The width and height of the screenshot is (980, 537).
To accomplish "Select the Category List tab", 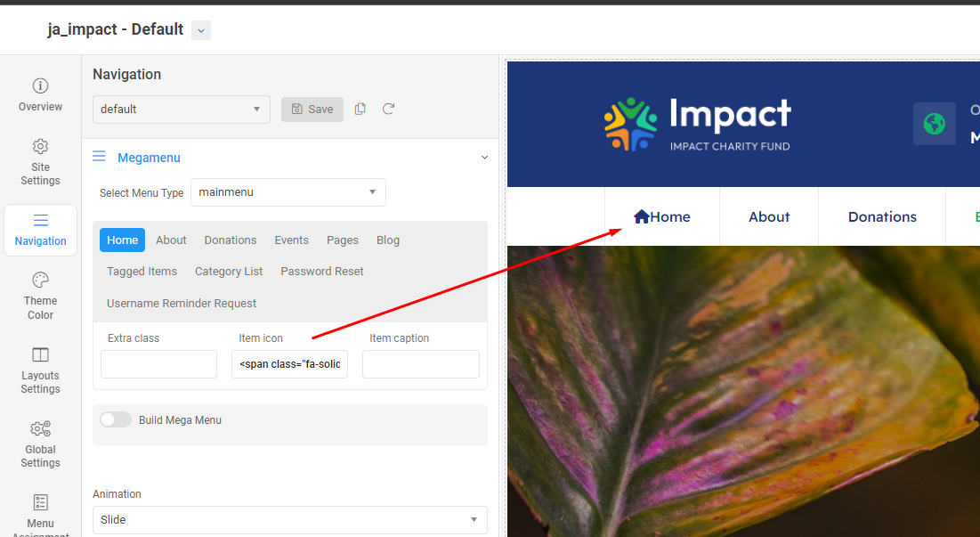I will pos(229,272).
